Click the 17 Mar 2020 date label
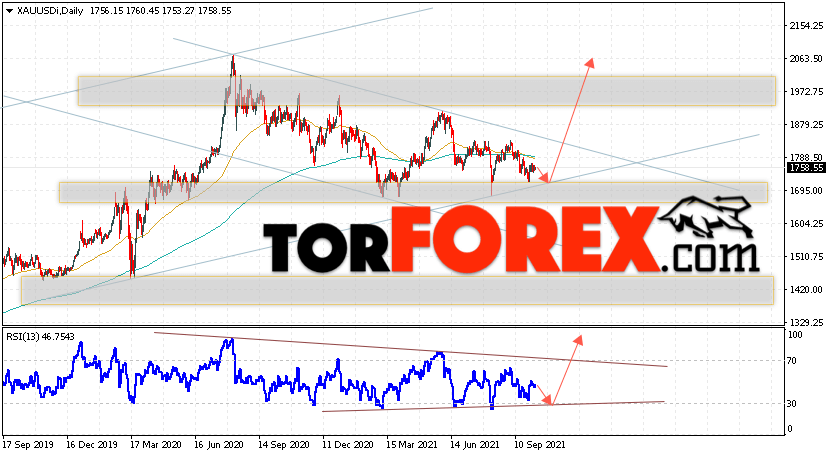The height and width of the screenshot is (456, 830). [156, 444]
